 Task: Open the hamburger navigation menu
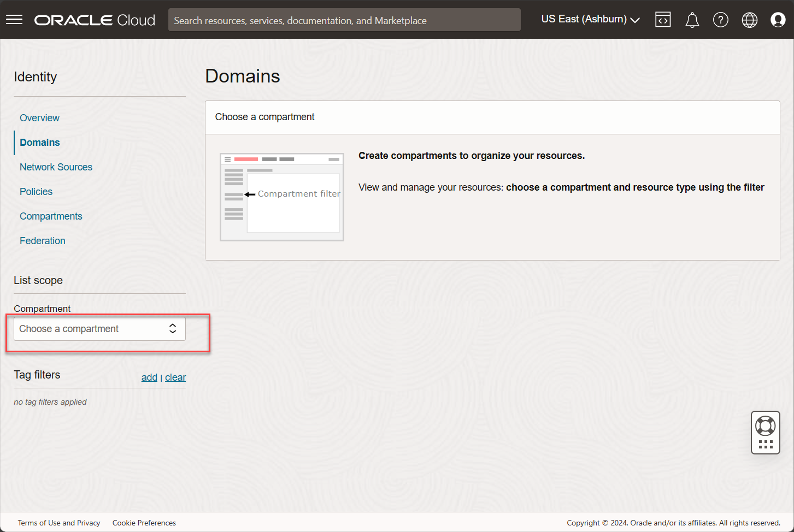[14, 20]
